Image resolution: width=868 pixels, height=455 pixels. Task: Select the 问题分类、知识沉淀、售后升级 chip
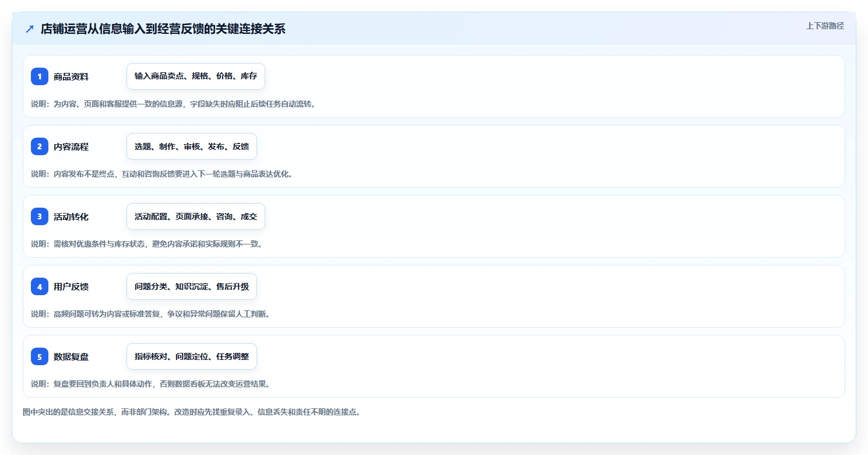192,286
